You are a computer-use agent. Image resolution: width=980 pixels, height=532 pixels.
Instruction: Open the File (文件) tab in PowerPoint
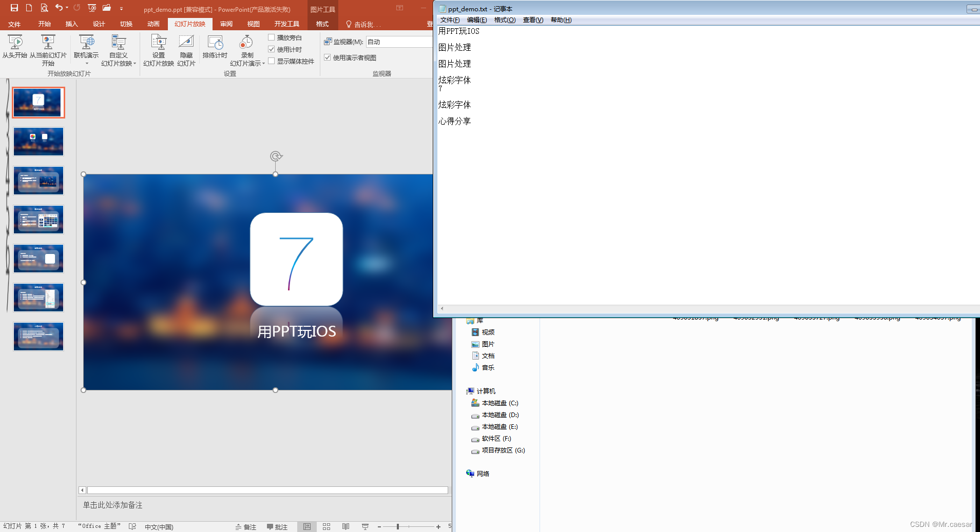click(14, 24)
